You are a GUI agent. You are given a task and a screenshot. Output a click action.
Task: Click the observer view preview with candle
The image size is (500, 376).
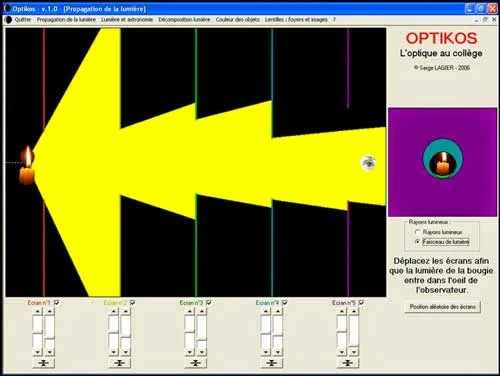(x=442, y=162)
